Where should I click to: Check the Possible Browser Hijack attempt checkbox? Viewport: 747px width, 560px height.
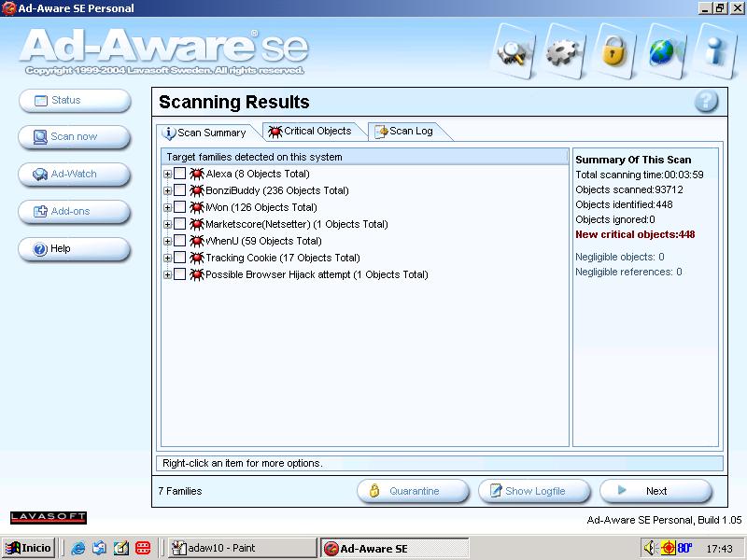click(179, 273)
